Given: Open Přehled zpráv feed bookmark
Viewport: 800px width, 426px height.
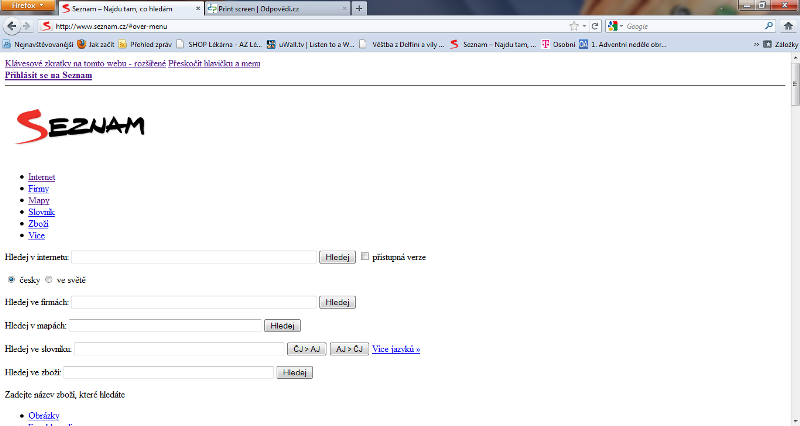Looking at the screenshot, I should pyautogui.click(x=145, y=44).
